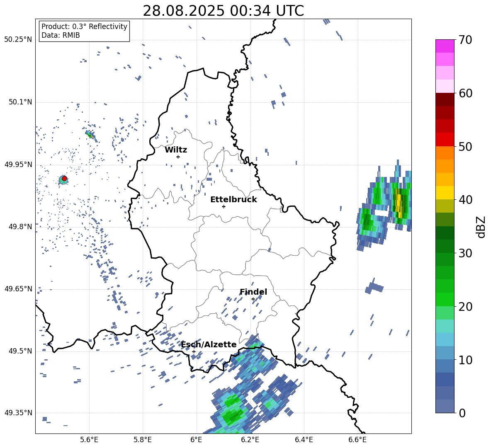Click the 30 tick on colorbar
This screenshot has height=448, width=491.
coord(465,253)
